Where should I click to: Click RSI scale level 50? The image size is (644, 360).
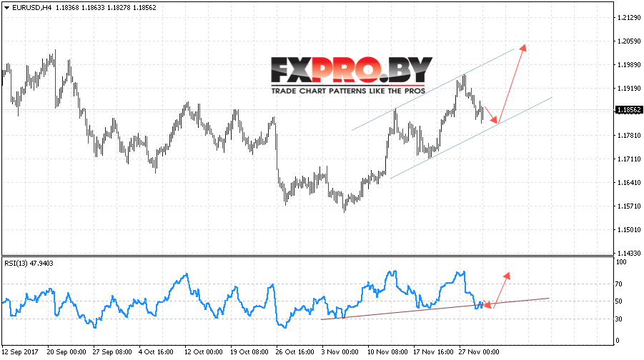point(620,301)
